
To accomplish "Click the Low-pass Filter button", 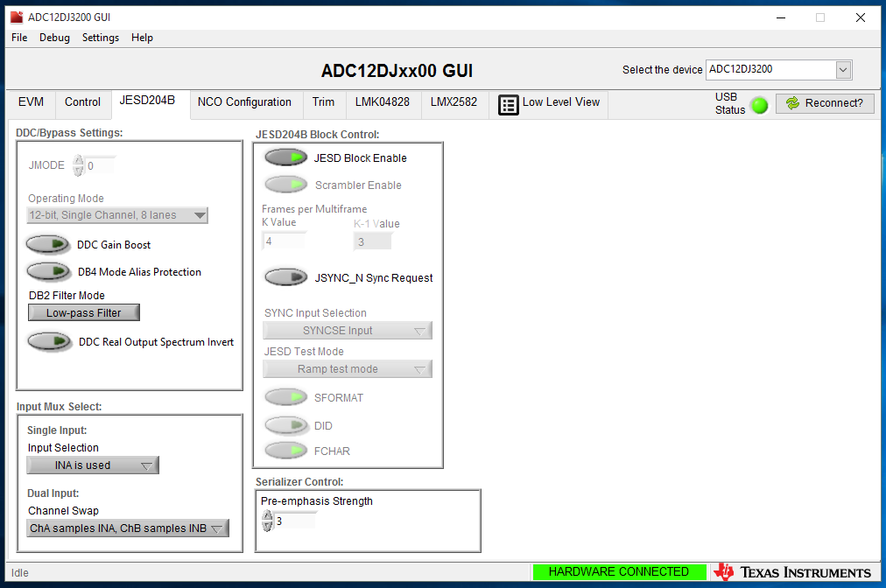I will click(84, 313).
